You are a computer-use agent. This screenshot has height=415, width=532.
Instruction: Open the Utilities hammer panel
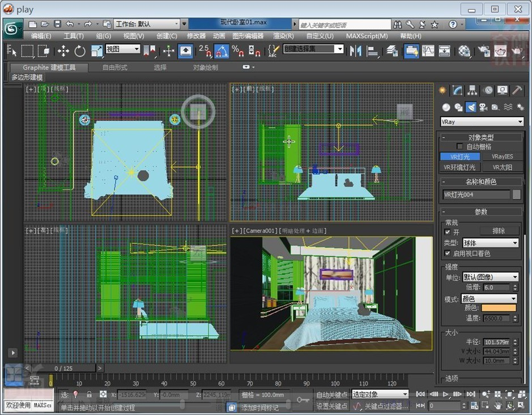(517, 91)
